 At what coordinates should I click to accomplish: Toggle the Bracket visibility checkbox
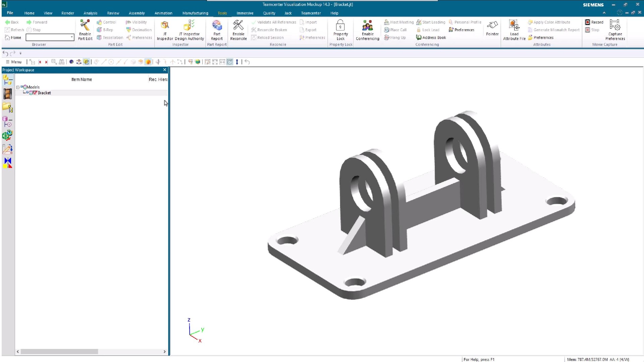click(35, 93)
